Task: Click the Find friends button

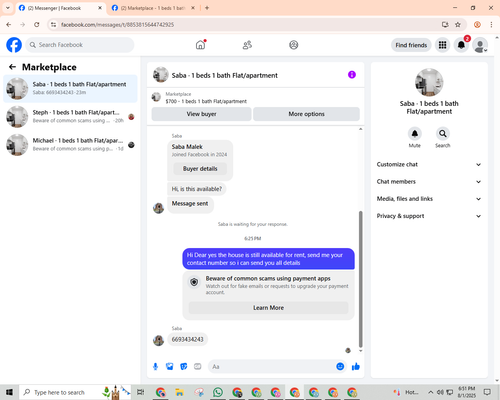Action: 411,45
